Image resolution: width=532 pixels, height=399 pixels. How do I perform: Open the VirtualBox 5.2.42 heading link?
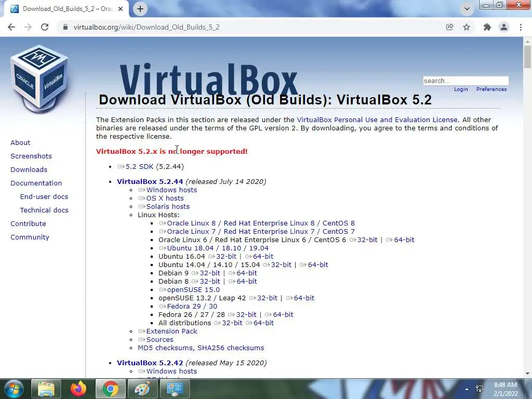pyautogui.click(x=150, y=363)
